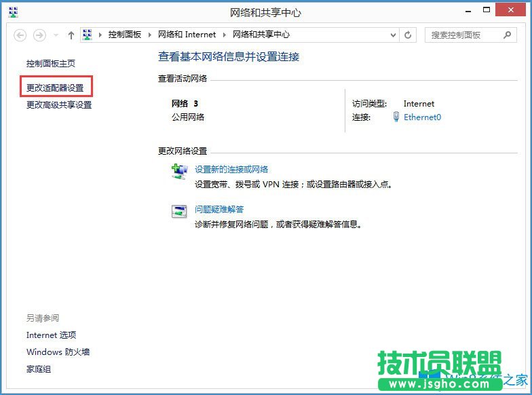The height and width of the screenshot is (395, 532).
Task: Click the Forward navigation arrow
Action: coord(39,35)
